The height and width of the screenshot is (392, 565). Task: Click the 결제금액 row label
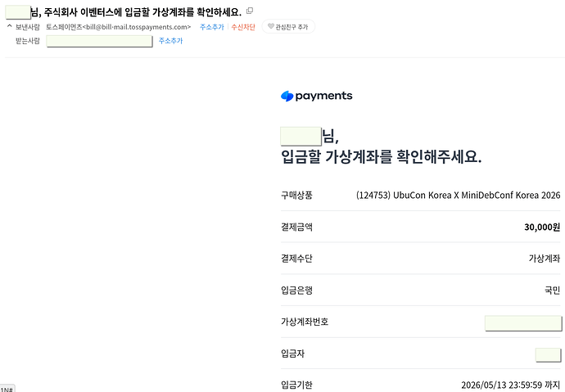pos(296,228)
